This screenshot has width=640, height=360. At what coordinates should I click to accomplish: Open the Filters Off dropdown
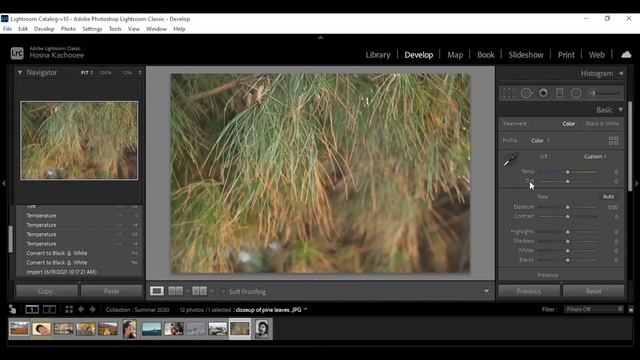point(593,309)
